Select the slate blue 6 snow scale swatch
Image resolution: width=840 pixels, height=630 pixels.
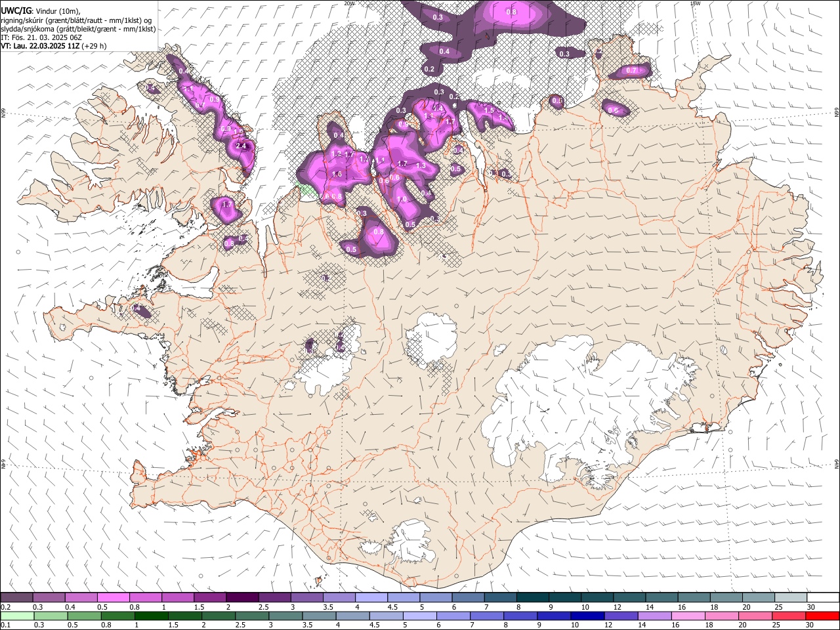(x=468, y=598)
